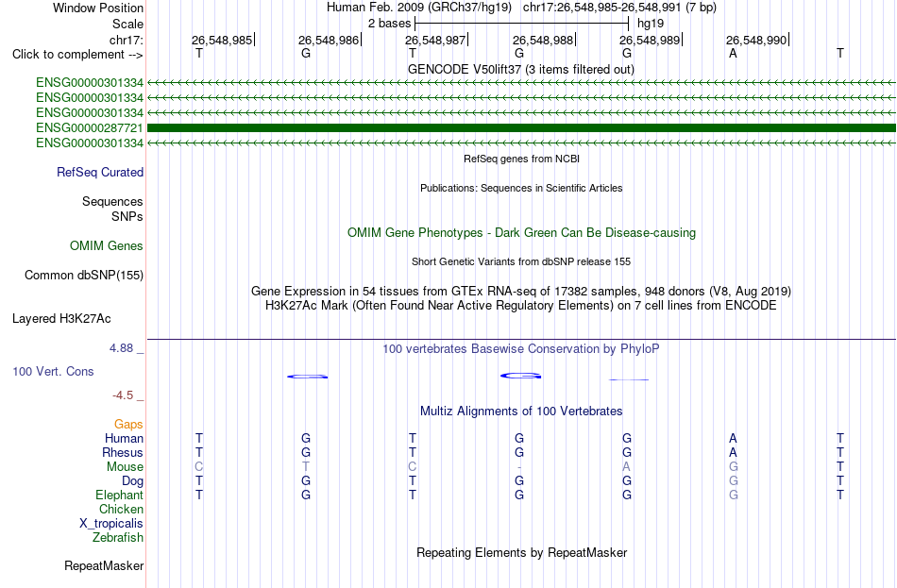Open gene label ENSG00000287721
The height and width of the screenshot is (588, 897).
pyautogui.click(x=90, y=127)
